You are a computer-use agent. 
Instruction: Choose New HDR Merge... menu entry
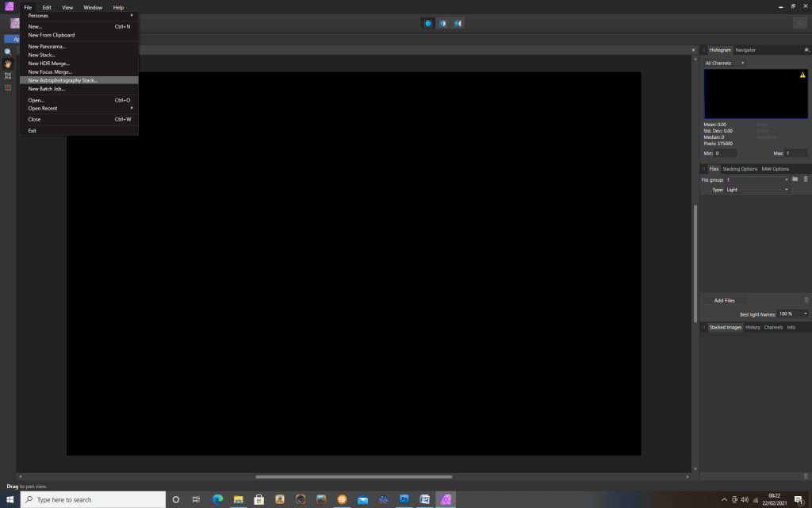coord(79,63)
